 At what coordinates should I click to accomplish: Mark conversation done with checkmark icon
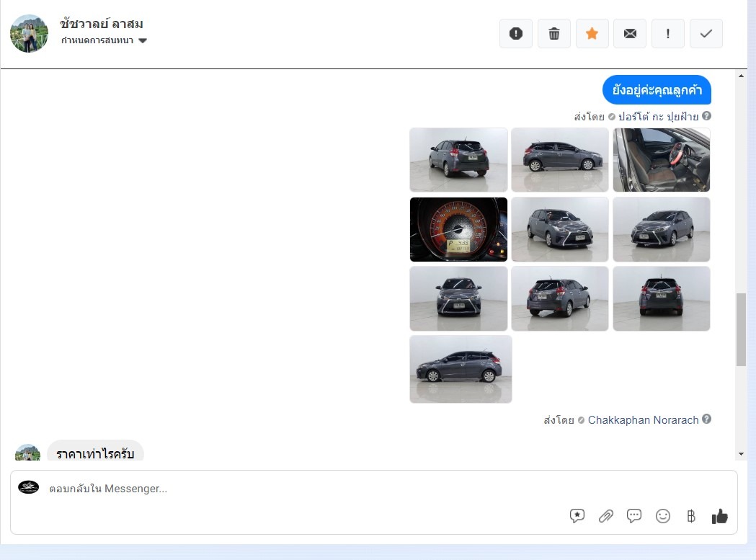pos(706,34)
